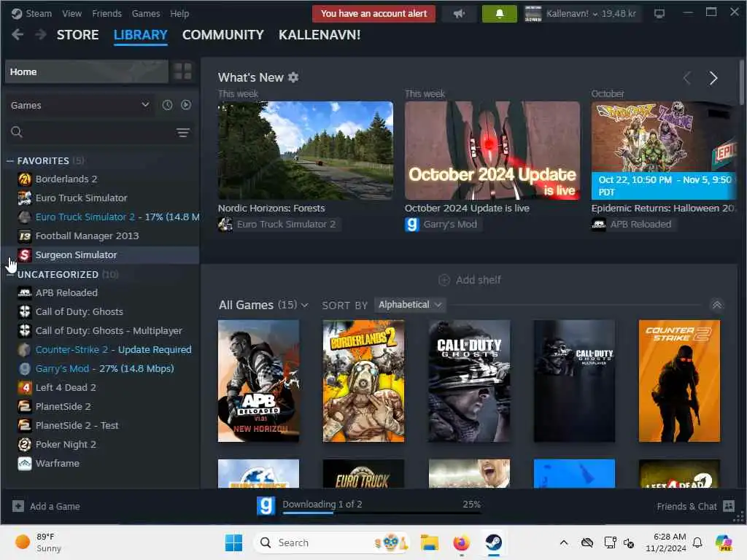Open the Alphabetical sort dropdown

click(410, 305)
